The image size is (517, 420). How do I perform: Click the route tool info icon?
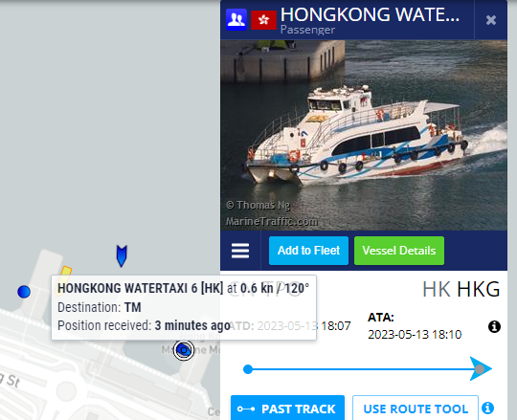[x=487, y=409]
